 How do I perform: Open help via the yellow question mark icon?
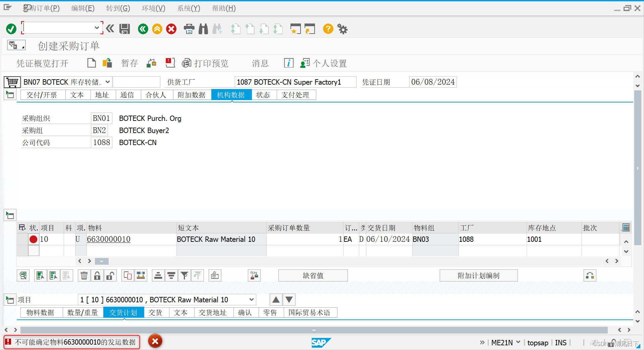point(328,29)
